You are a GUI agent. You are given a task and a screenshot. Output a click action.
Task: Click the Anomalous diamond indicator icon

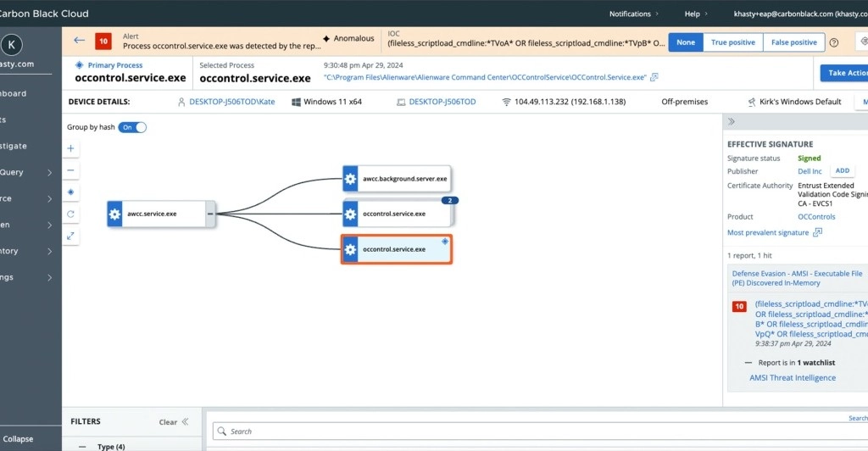tap(326, 39)
